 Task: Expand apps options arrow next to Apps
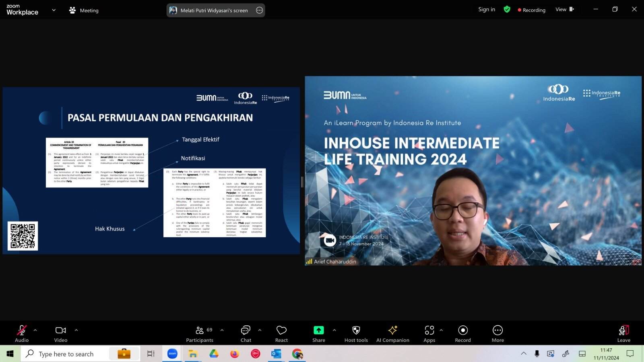coord(441,330)
